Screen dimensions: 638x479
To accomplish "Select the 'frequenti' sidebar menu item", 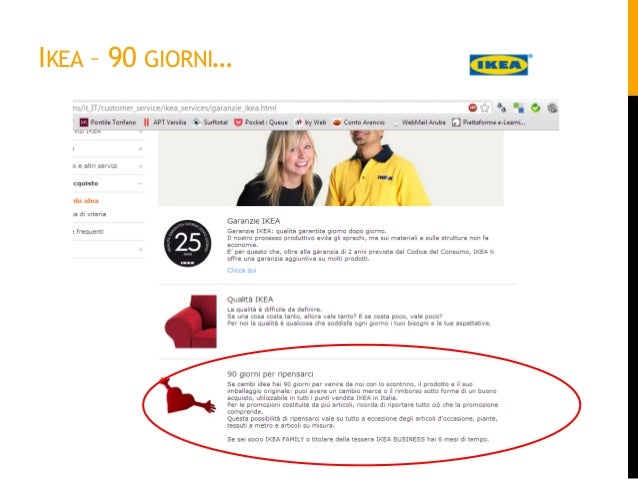I will 89,232.
